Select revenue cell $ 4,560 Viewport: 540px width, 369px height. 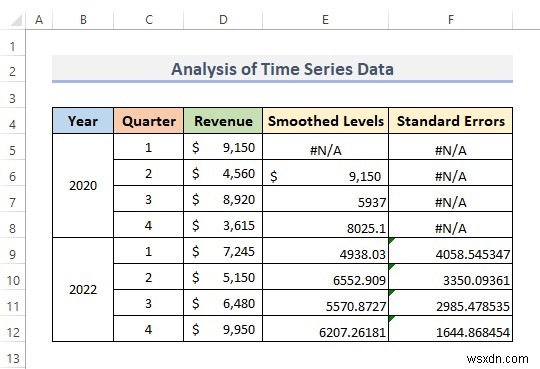(x=223, y=173)
